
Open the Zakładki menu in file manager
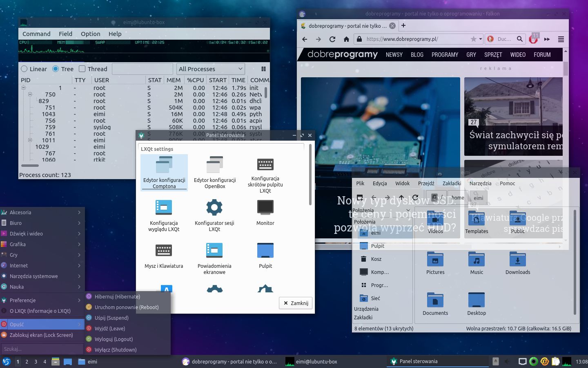[x=451, y=183]
